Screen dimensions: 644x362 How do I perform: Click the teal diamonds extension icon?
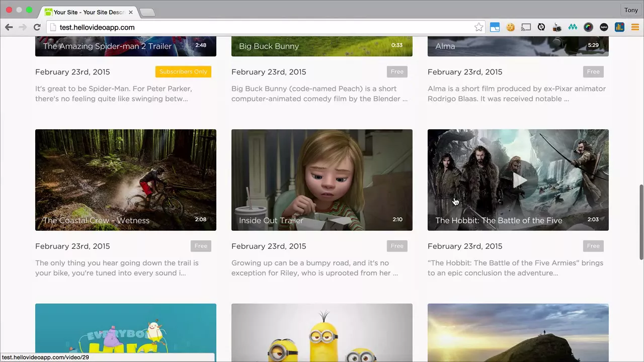tap(573, 27)
